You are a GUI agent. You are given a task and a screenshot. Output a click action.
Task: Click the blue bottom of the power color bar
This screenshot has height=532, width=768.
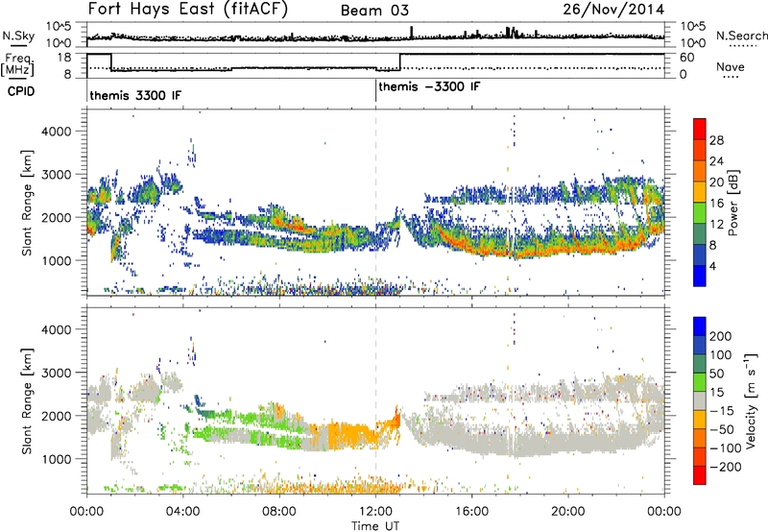click(700, 276)
